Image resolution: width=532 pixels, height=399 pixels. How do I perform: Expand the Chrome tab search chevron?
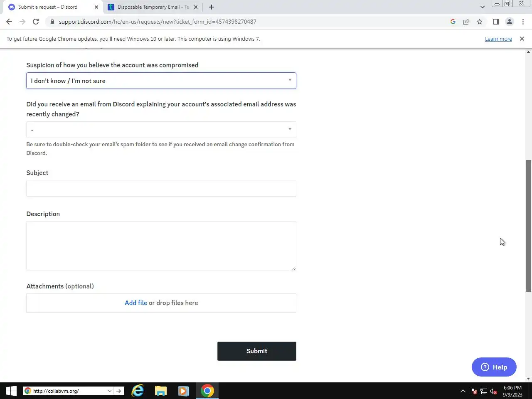click(482, 7)
